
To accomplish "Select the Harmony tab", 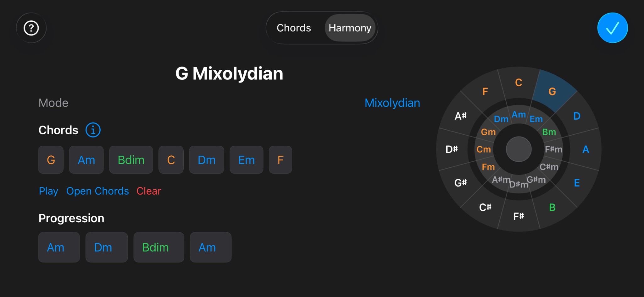I will [x=350, y=28].
